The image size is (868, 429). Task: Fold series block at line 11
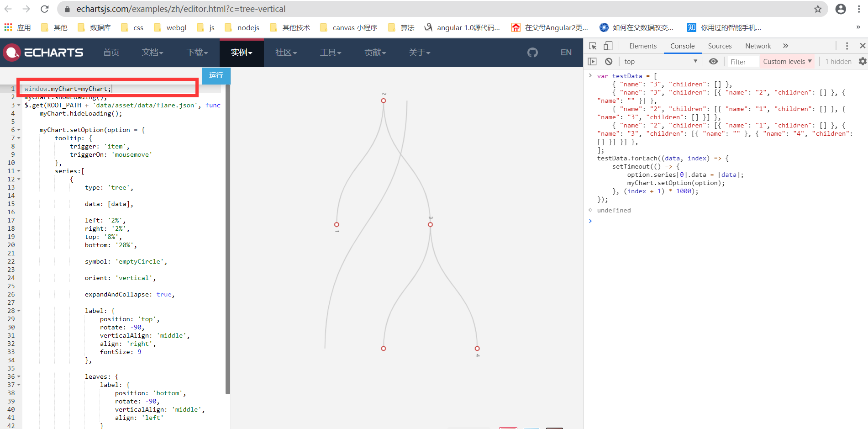(x=19, y=171)
